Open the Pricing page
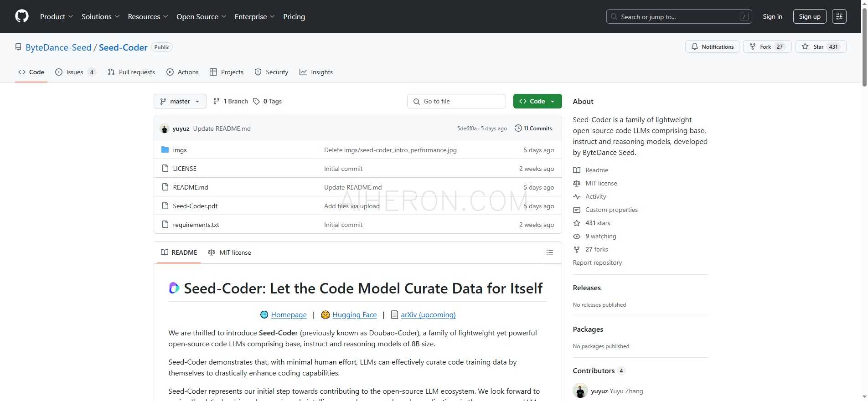The image size is (868, 401). tap(294, 16)
